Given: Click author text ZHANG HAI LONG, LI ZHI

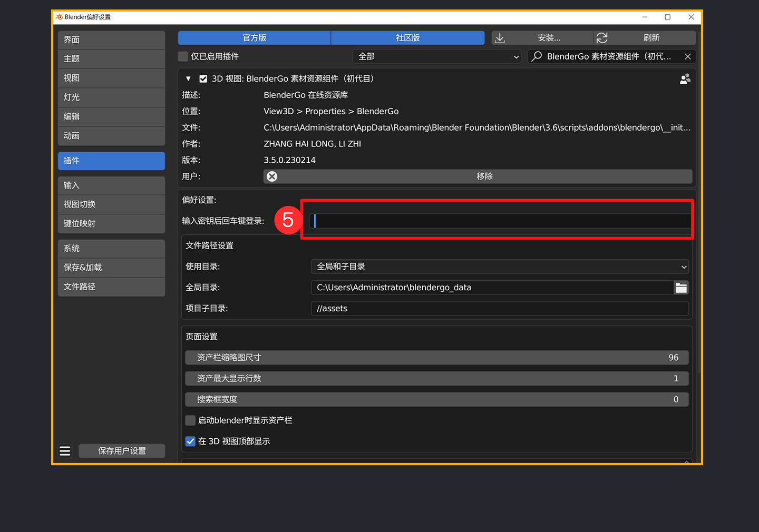Looking at the screenshot, I should point(312,144).
